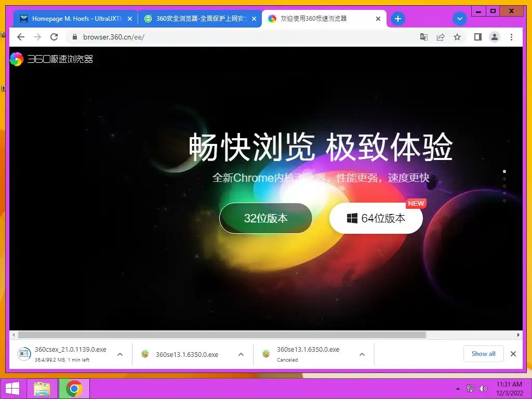This screenshot has width=532, height=399.
Task: Click the forward navigation arrow
Action: pyautogui.click(x=37, y=37)
